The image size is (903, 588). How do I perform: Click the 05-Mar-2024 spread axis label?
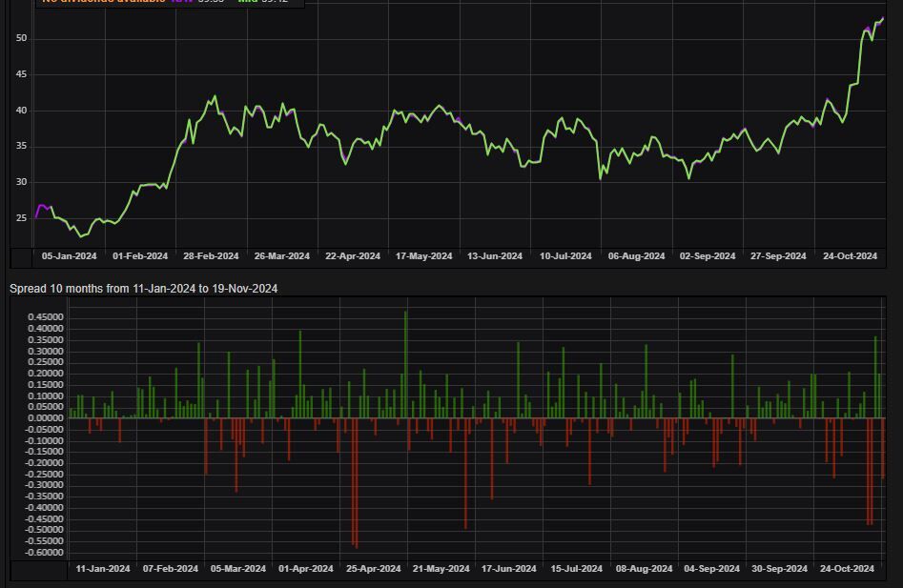tap(237, 568)
